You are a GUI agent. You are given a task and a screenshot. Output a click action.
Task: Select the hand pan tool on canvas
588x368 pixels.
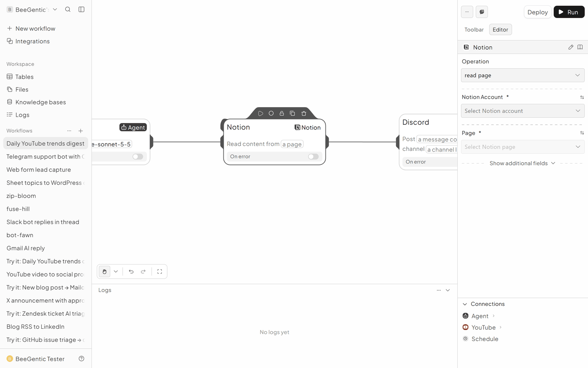point(105,272)
